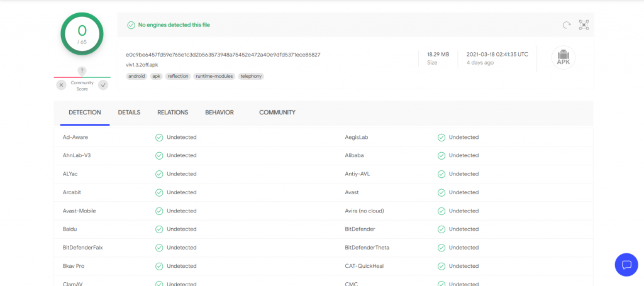Click the 'apk' tag
Image resolution: width=644 pixels, height=286 pixels.
pyautogui.click(x=156, y=76)
